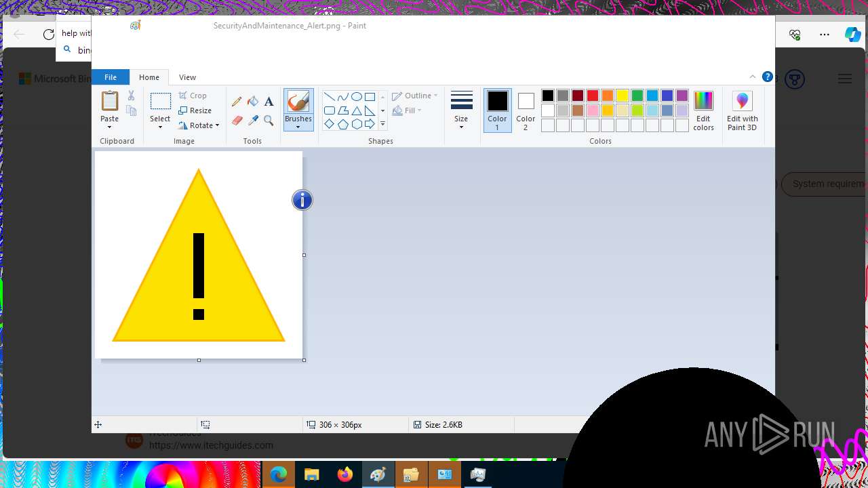Viewport: 868px width, 488px height.
Task: Open the Brushes dropdown arrow
Action: tap(298, 127)
